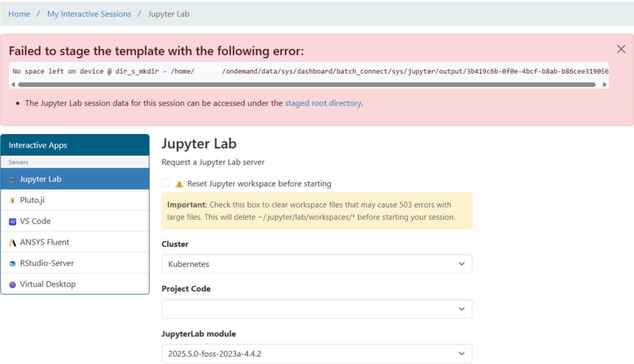Viewport: 634px width, 364px height.
Task: Click the VS Code app icon
Action: click(13, 221)
